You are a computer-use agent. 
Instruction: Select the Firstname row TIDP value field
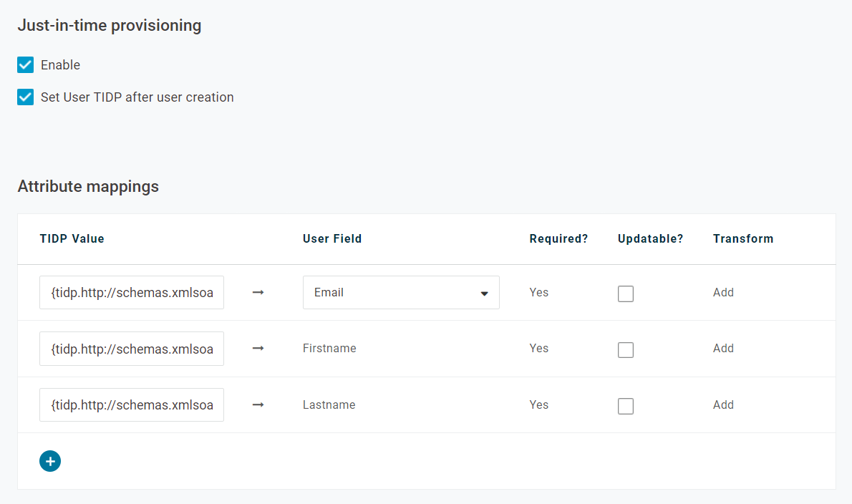pos(132,349)
